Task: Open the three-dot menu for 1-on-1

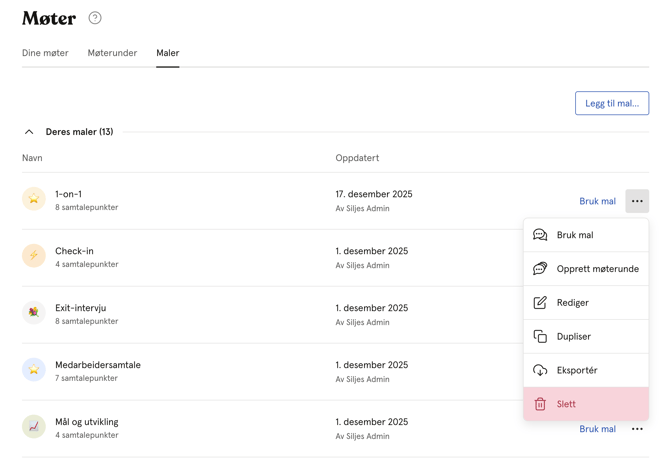Action: (637, 201)
